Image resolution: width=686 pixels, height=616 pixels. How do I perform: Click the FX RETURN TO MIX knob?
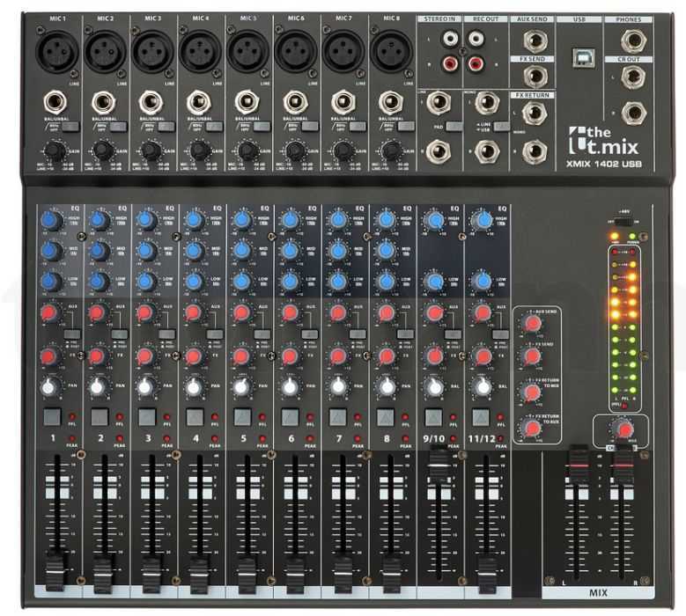click(x=532, y=392)
